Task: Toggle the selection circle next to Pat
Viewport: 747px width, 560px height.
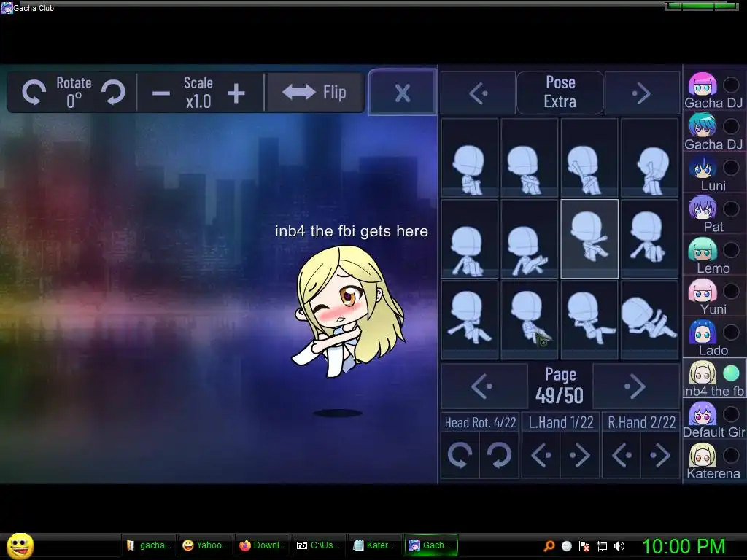Action: (731, 209)
